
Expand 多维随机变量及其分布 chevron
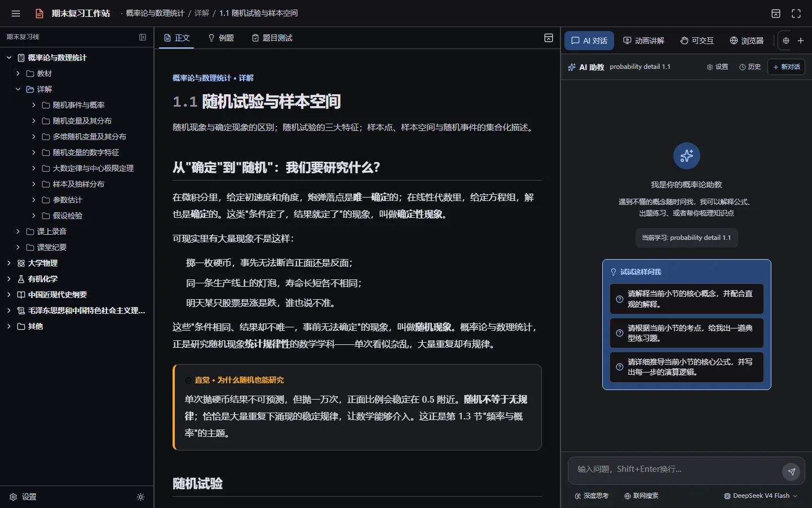34,137
